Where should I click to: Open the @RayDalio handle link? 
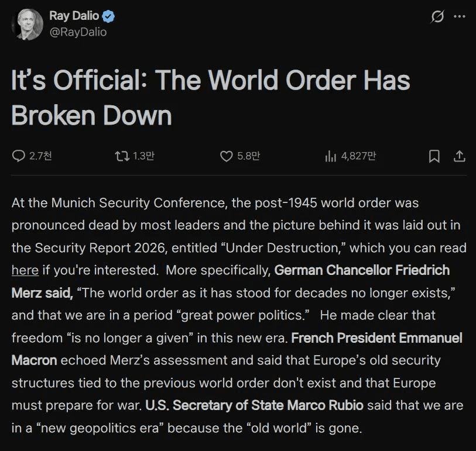tap(78, 32)
